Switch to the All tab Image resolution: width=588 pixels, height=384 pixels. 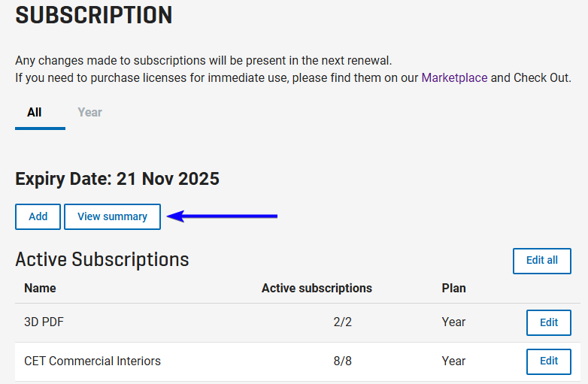[34, 113]
